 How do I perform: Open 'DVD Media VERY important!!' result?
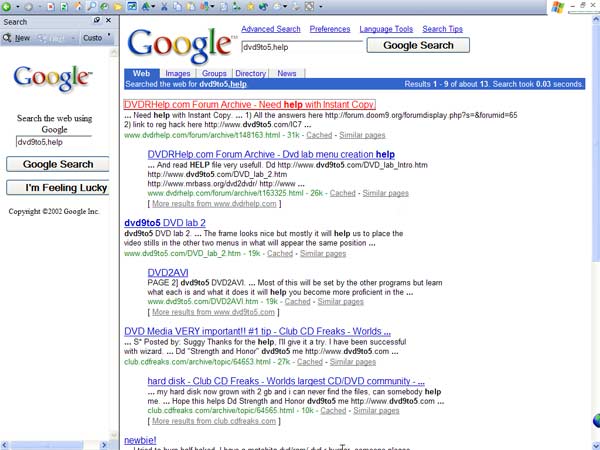pyautogui.click(x=257, y=331)
